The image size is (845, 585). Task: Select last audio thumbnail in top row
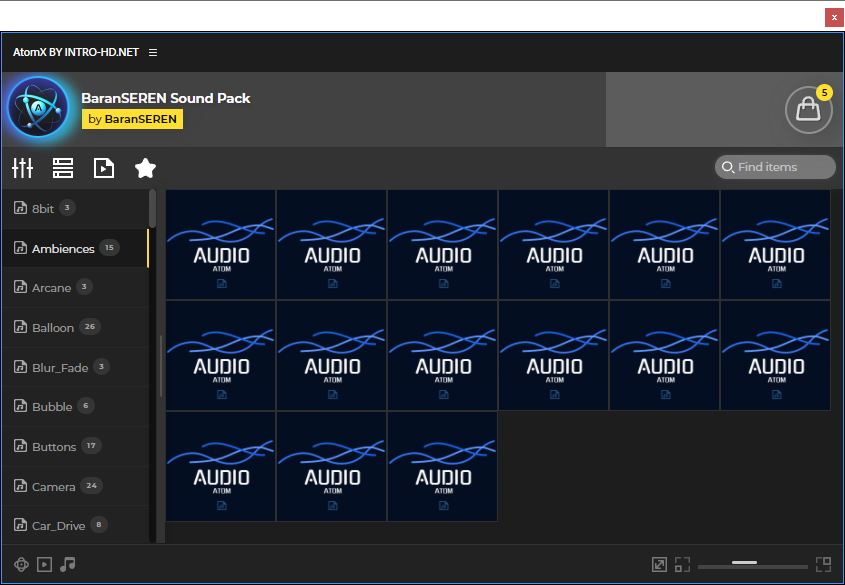[775, 245]
